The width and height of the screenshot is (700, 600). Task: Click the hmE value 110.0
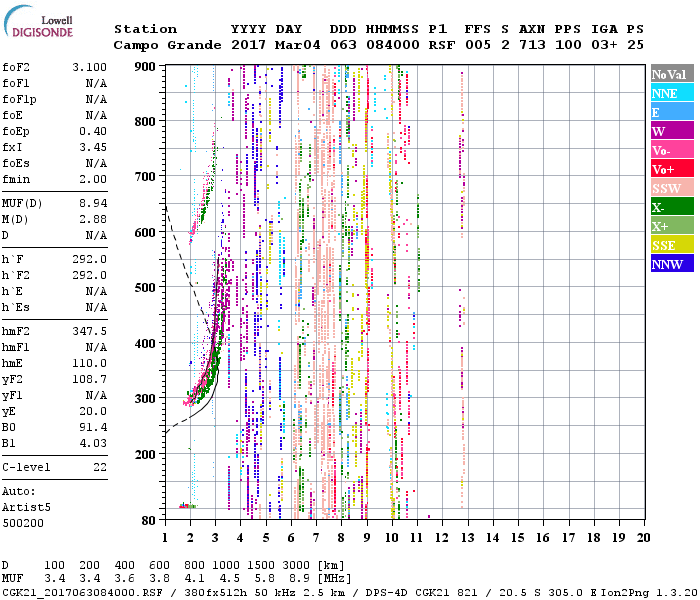[90, 363]
